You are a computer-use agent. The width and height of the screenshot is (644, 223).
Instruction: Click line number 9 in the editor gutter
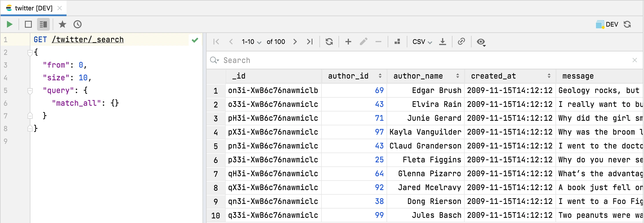(5, 141)
